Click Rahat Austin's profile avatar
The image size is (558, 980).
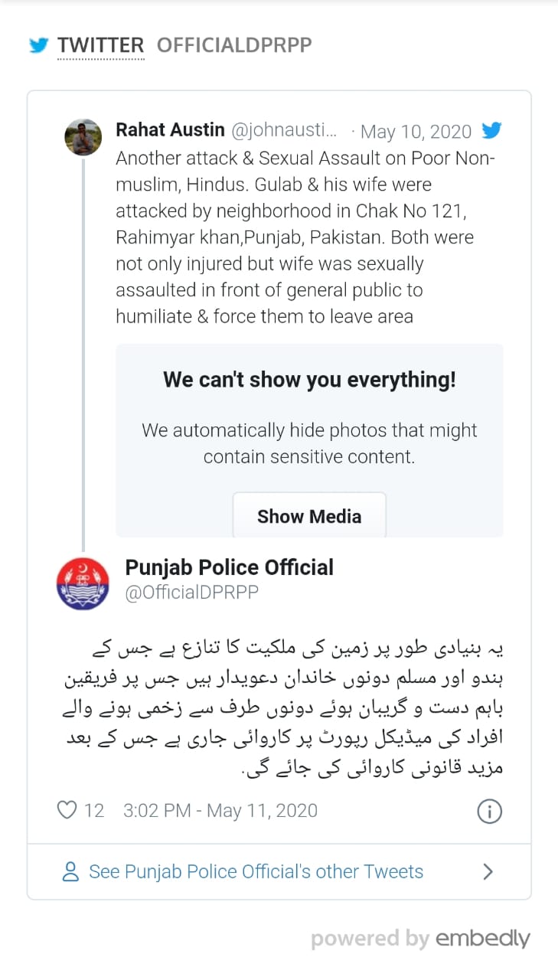(x=83, y=138)
